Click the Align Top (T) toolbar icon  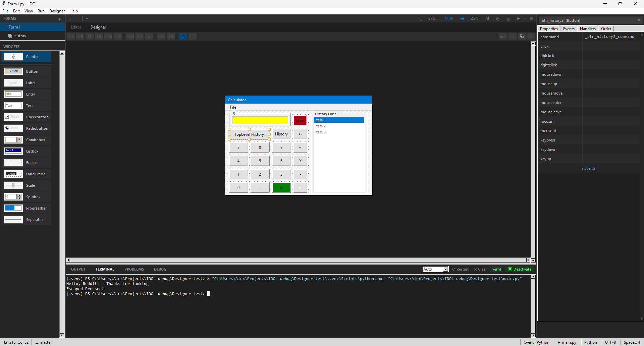(90, 37)
